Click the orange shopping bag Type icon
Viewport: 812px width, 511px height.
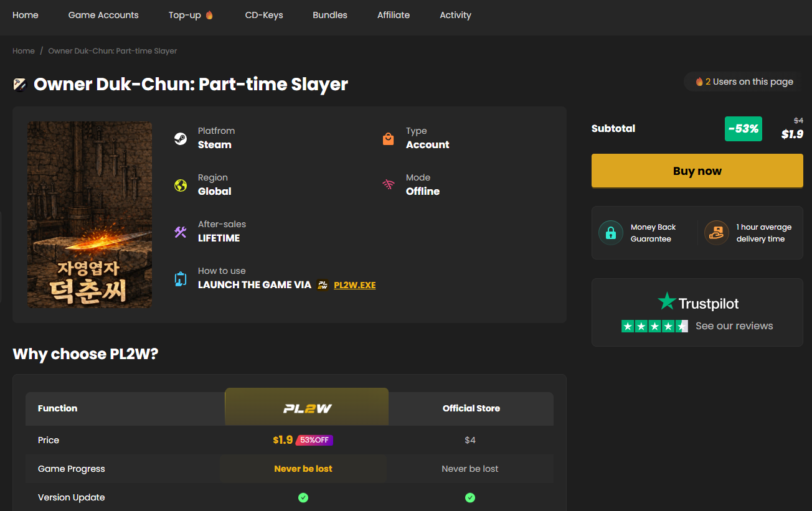388,139
